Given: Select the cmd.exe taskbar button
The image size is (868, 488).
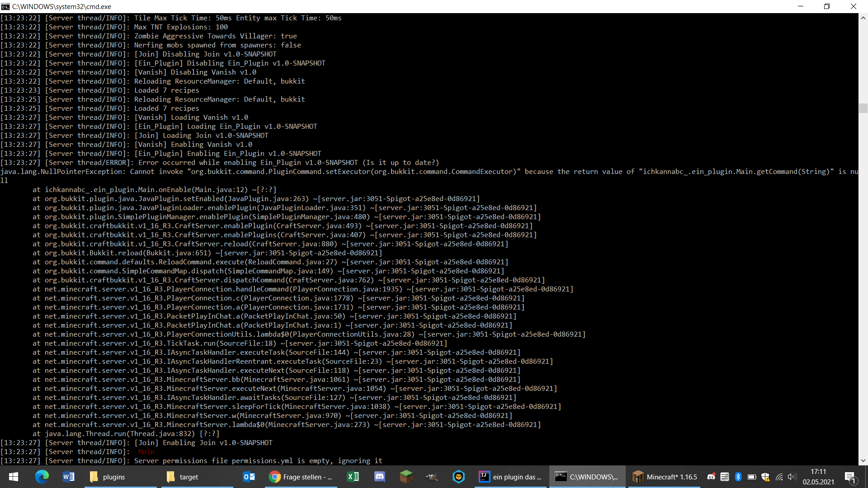Looking at the screenshot, I should click(x=587, y=477).
